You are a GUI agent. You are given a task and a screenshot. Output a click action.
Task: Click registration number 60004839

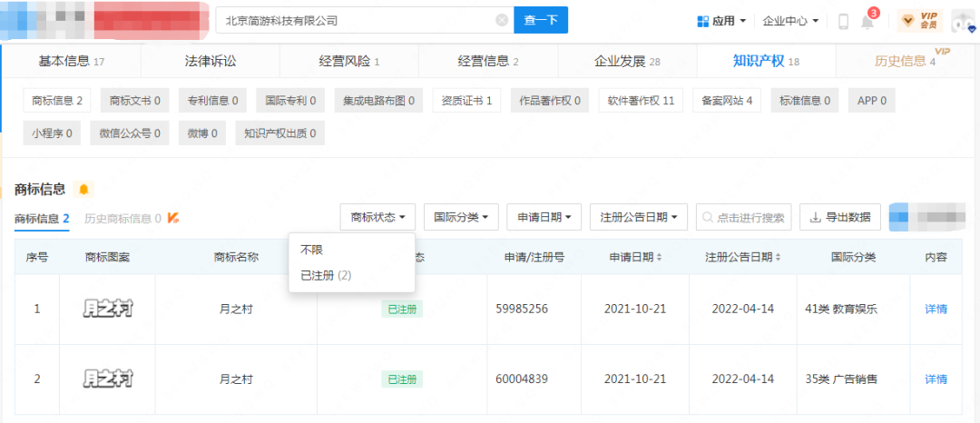pos(522,379)
